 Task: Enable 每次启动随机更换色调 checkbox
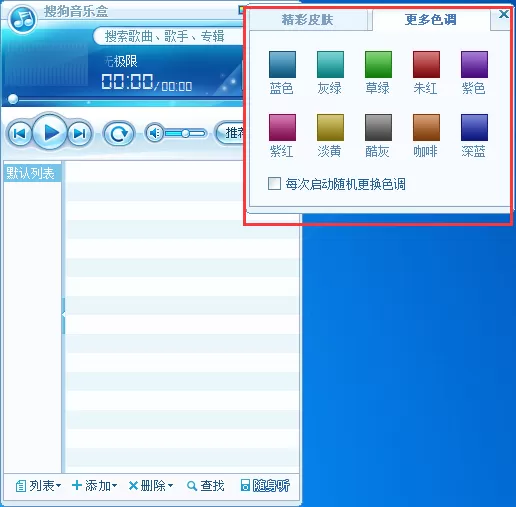click(x=274, y=183)
